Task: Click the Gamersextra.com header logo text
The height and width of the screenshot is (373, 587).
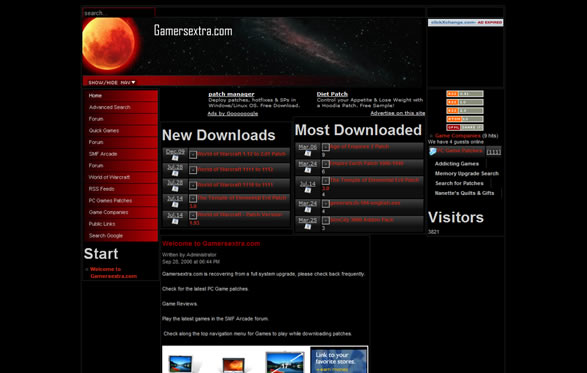Action: click(193, 31)
